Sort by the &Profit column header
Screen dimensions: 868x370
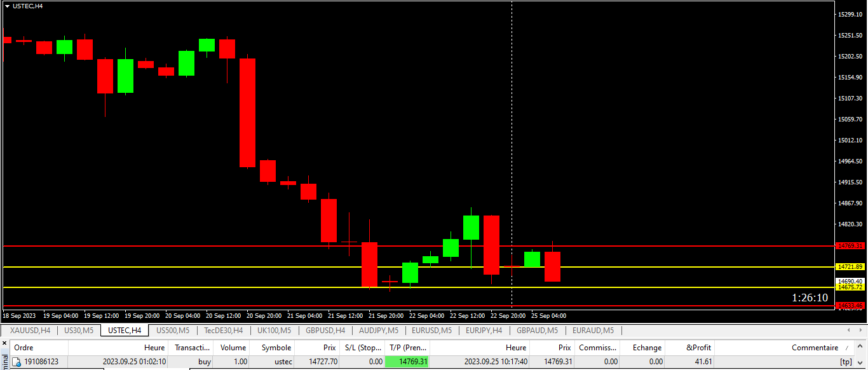click(689, 348)
